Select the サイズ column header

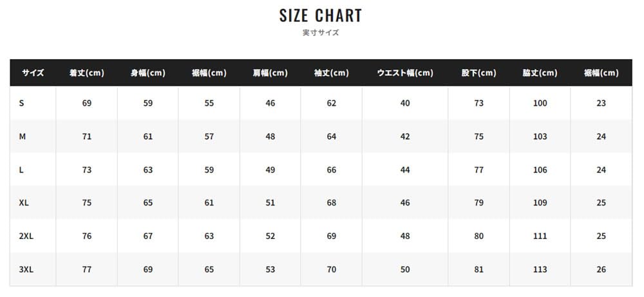[33, 73]
